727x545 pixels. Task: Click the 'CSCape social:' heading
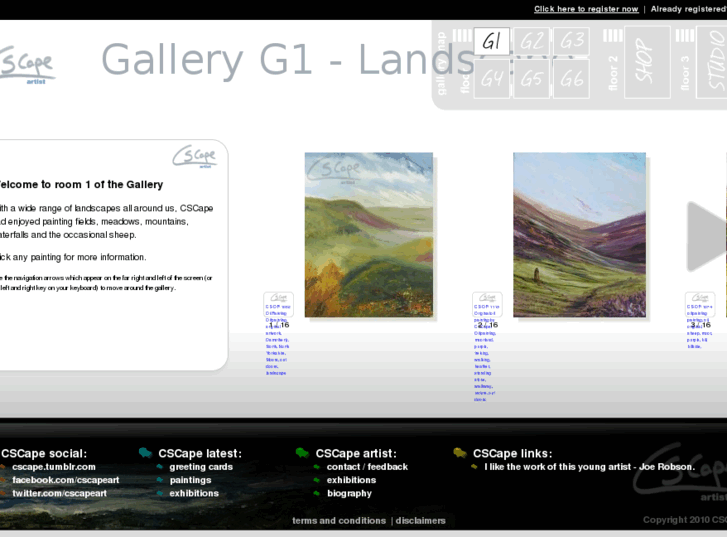pyautogui.click(x=44, y=453)
